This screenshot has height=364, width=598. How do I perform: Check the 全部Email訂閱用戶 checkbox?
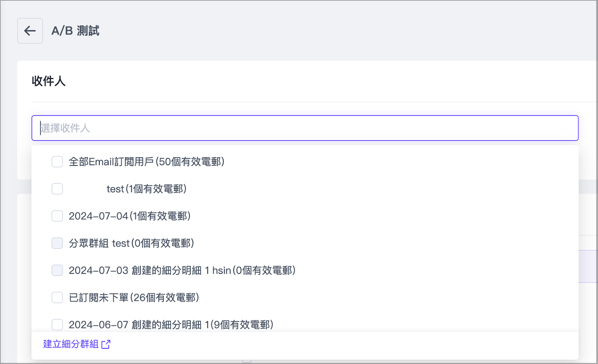pyautogui.click(x=57, y=162)
